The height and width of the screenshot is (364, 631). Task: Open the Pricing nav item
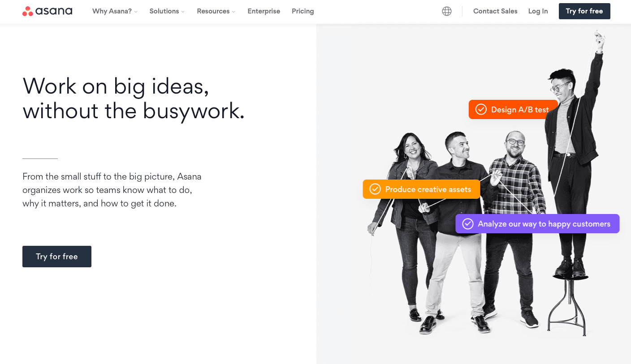303,11
